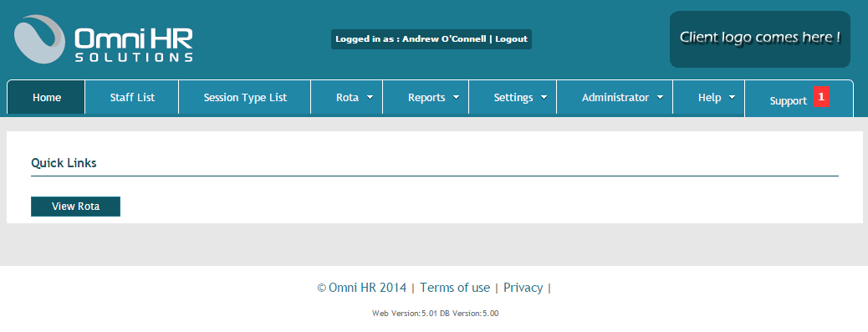
Task: Click the View Rota button
Action: click(x=76, y=207)
